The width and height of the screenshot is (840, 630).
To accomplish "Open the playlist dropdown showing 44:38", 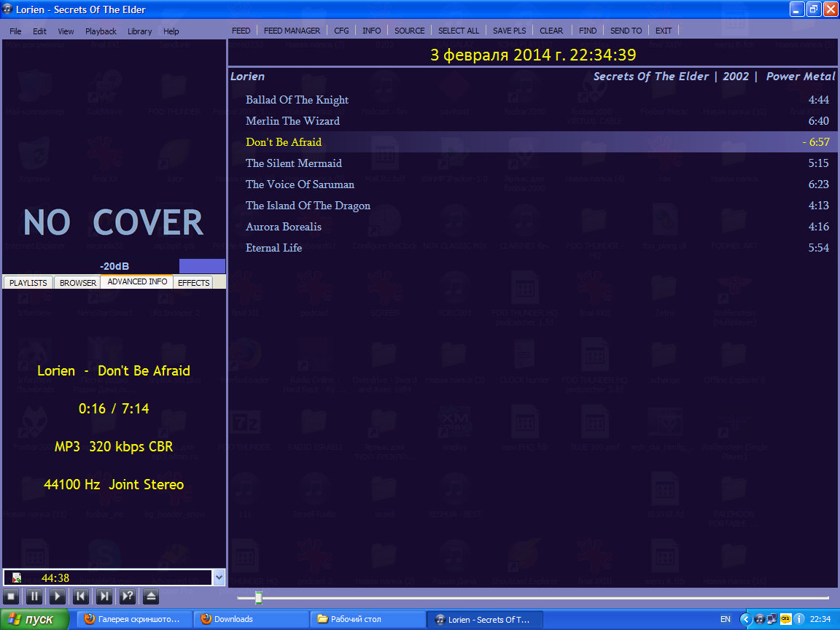I will click(x=219, y=577).
